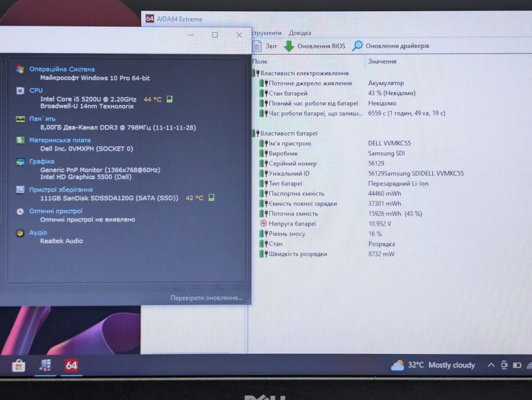Click the value 37301 mWh
This screenshot has height=400, width=532.
tap(384, 204)
